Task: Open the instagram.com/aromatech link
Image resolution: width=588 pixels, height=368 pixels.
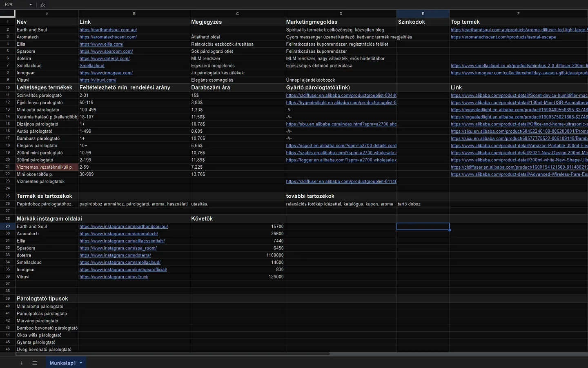Action: pos(119,234)
